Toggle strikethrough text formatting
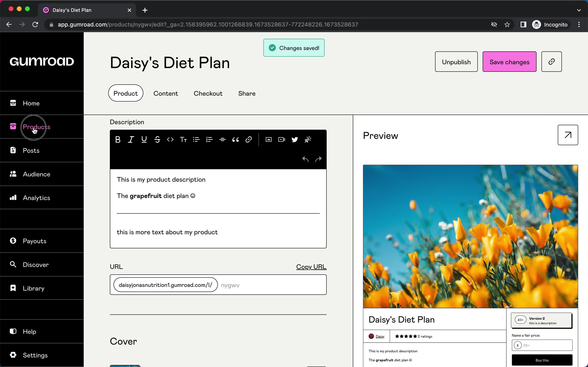This screenshot has height=367, width=588. click(157, 139)
